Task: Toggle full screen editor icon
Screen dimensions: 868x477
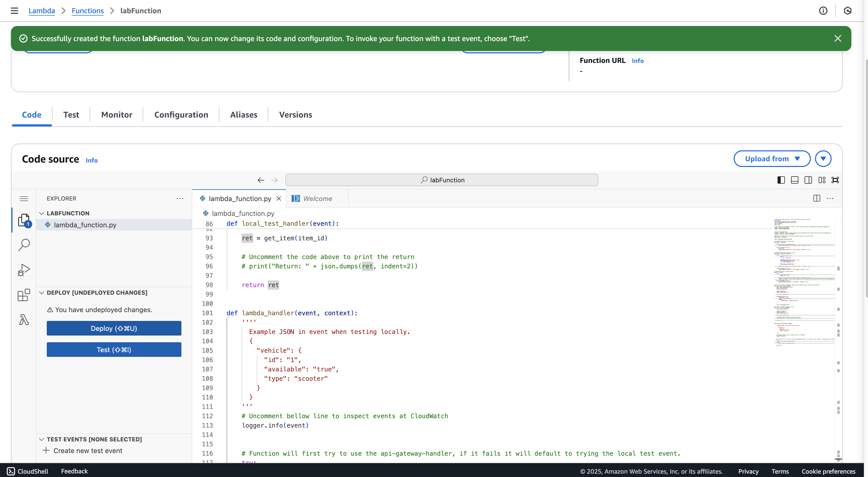Action: pos(835,180)
